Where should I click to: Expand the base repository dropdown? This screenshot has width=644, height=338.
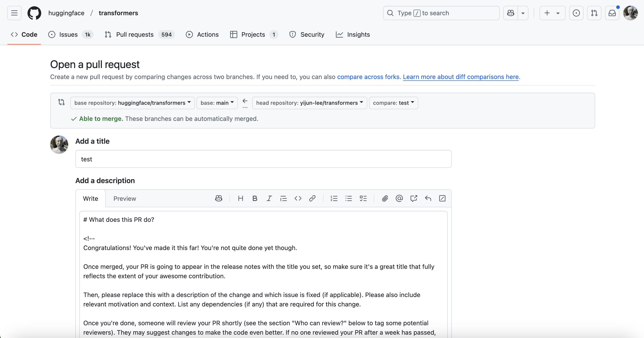click(x=132, y=103)
